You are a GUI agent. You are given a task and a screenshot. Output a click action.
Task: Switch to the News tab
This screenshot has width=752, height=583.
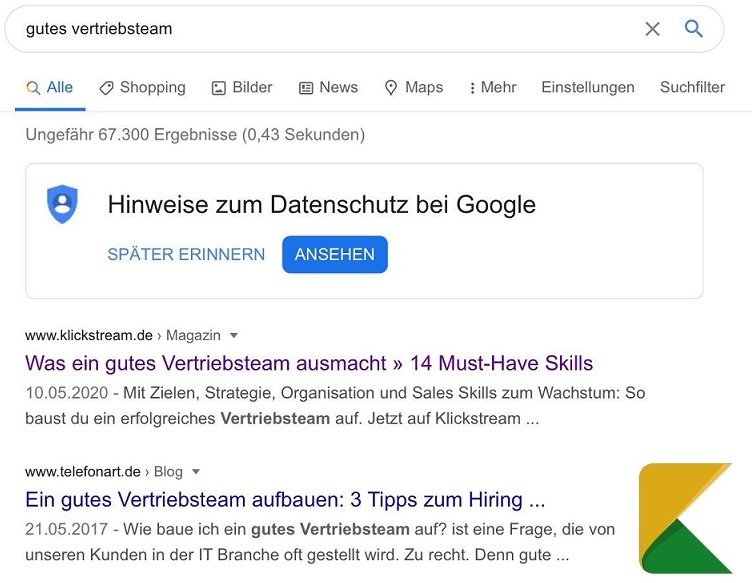329,87
